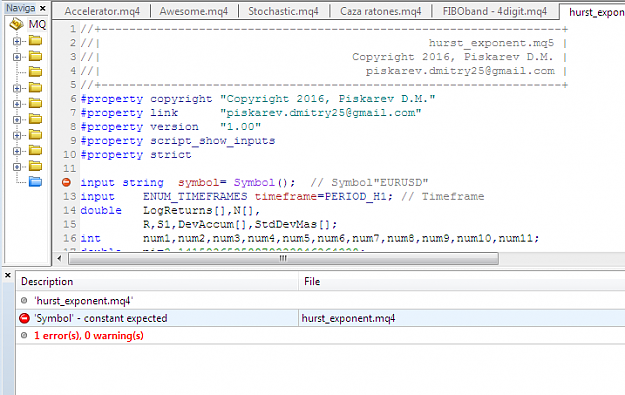625x395 pixels.
Task: Click 'Symbol()' in the input string line
Action: 264,183
